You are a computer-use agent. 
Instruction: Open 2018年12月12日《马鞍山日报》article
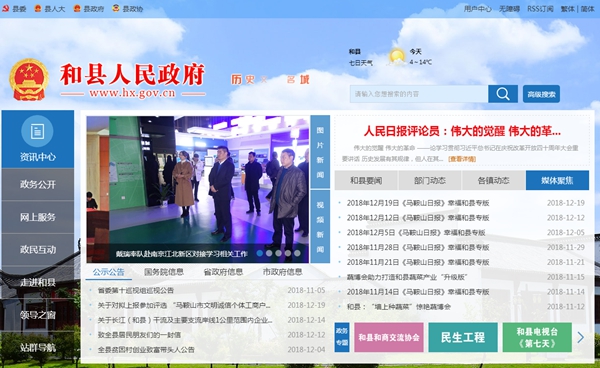tap(418, 218)
